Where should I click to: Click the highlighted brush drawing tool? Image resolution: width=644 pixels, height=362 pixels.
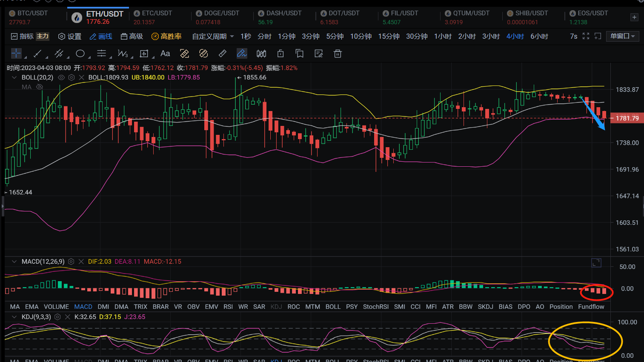click(242, 54)
